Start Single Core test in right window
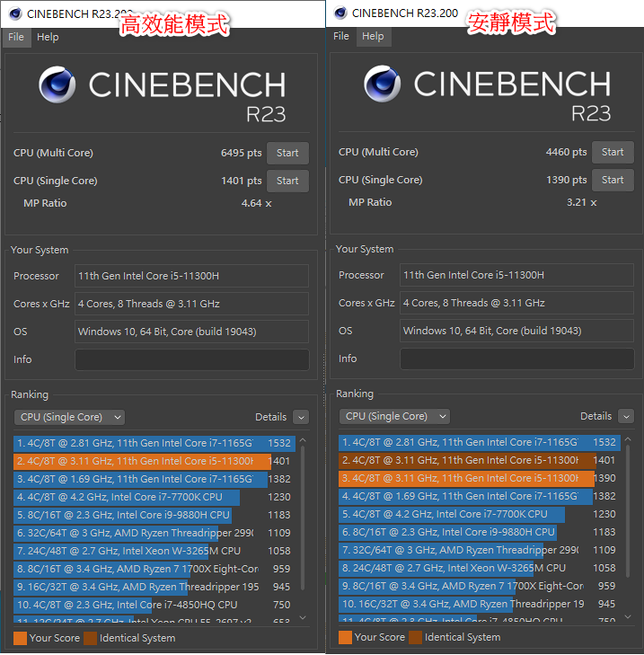Viewport: 644px width, 655px height. (x=613, y=180)
